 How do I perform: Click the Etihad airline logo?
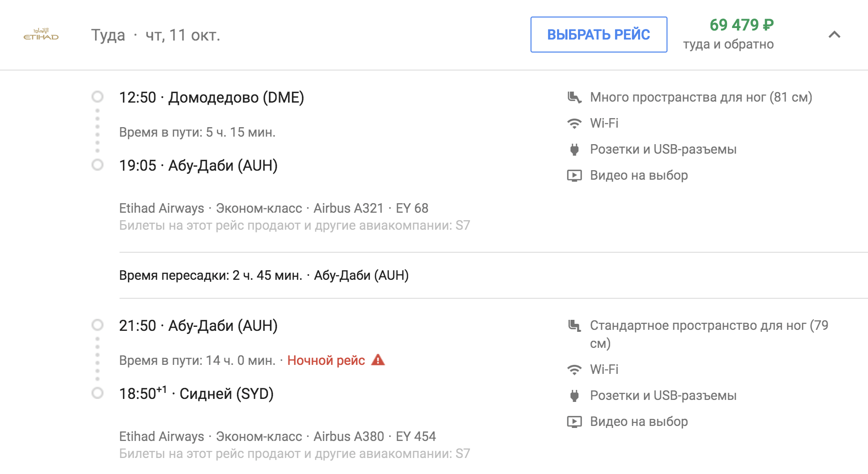click(41, 35)
